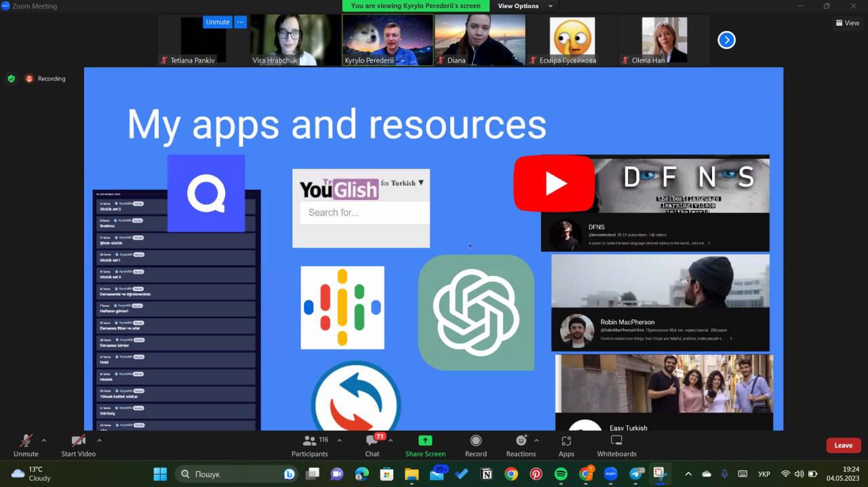Show next page of participant videos
This screenshot has width=868, height=487.
pyautogui.click(x=726, y=41)
